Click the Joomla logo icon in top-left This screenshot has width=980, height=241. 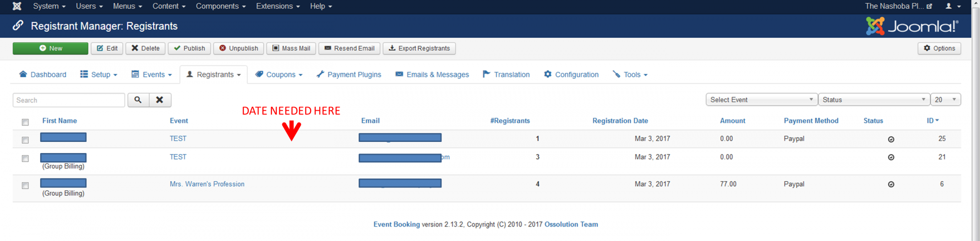click(x=17, y=6)
